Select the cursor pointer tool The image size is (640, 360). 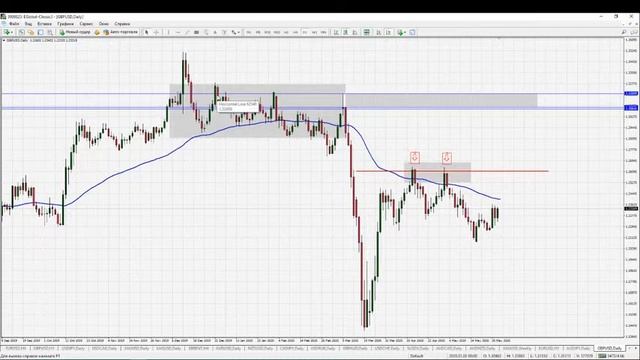[147, 32]
